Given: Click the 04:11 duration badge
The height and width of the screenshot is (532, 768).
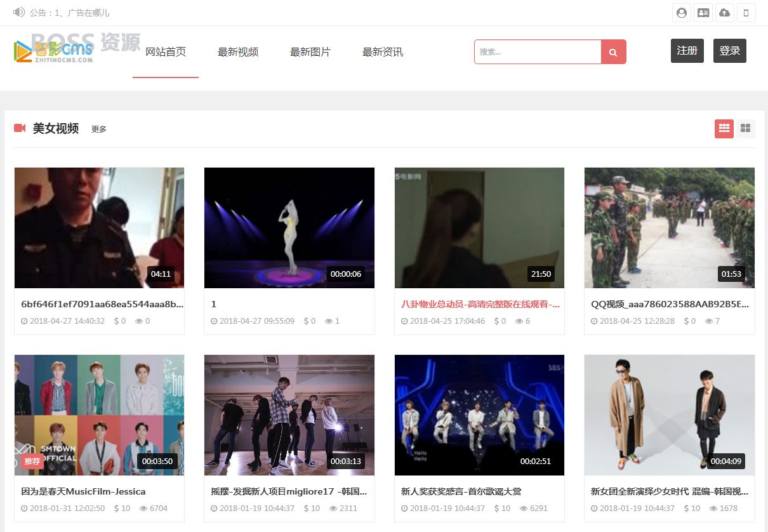Looking at the screenshot, I should coord(161,274).
